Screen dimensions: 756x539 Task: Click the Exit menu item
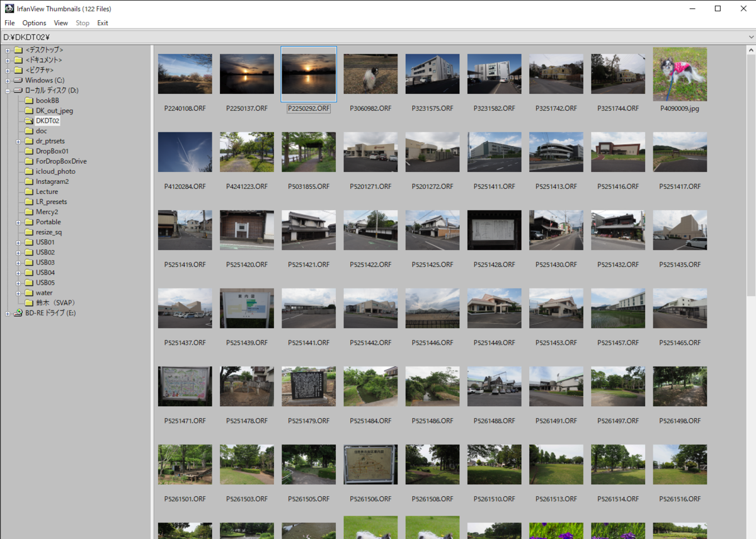(103, 23)
